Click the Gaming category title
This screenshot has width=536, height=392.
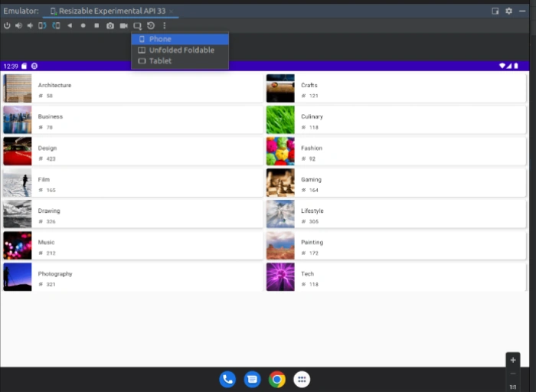click(311, 179)
